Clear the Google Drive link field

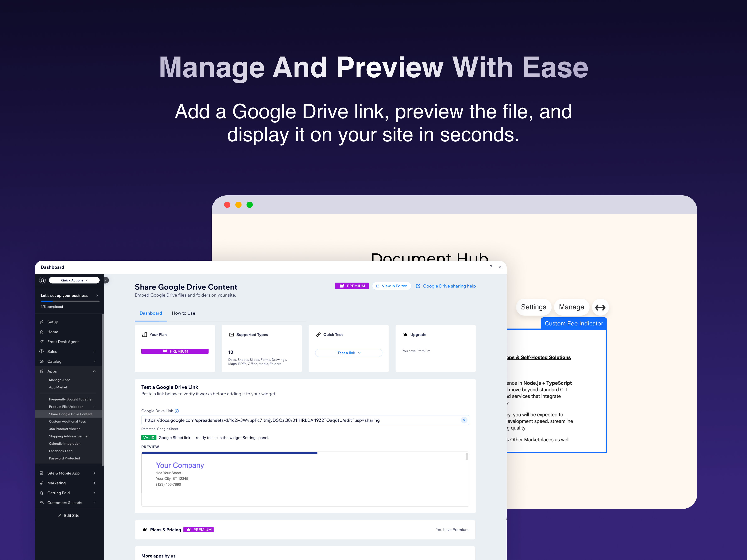pos(464,420)
